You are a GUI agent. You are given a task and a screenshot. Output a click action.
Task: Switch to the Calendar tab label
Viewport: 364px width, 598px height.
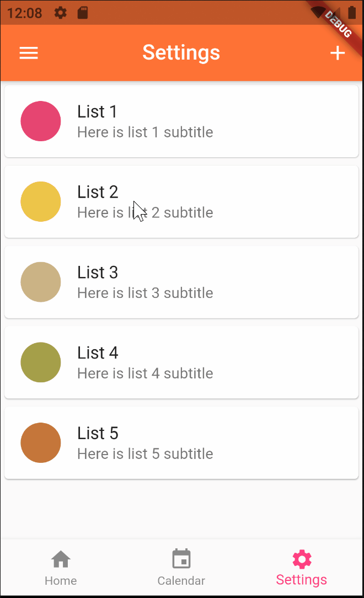pyautogui.click(x=181, y=581)
